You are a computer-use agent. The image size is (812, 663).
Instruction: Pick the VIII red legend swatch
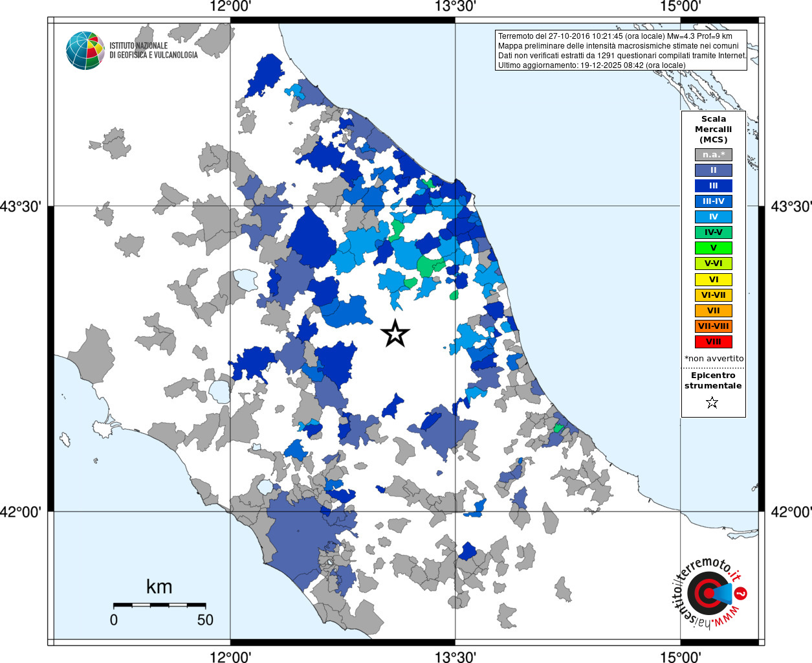tap(713, 342)
